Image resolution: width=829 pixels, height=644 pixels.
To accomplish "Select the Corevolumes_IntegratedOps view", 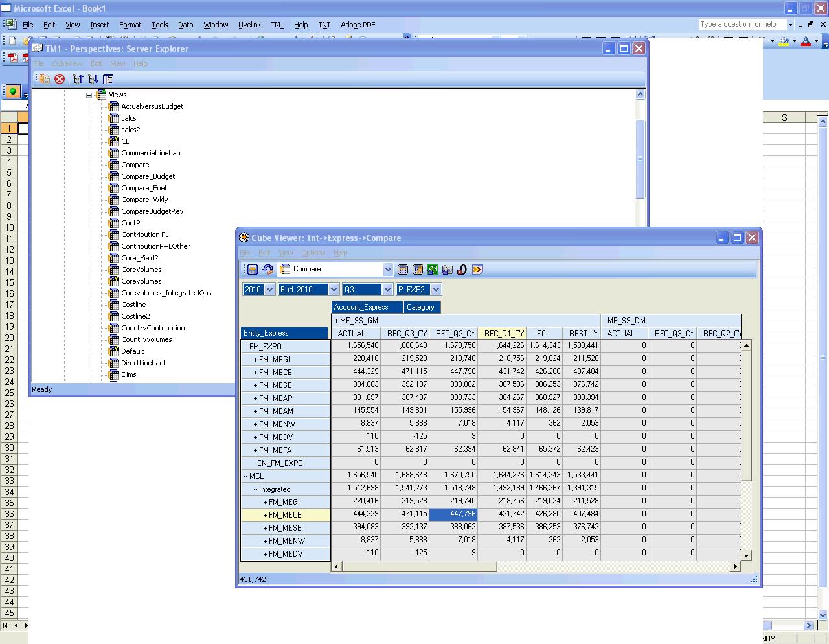I will [166, 293].
